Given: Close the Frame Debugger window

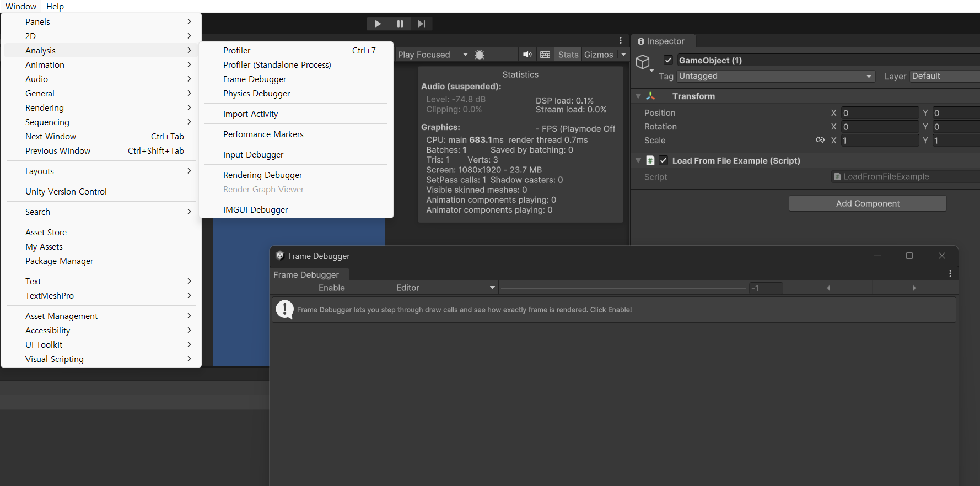Looking at the screenshot, I should (942, 256).
